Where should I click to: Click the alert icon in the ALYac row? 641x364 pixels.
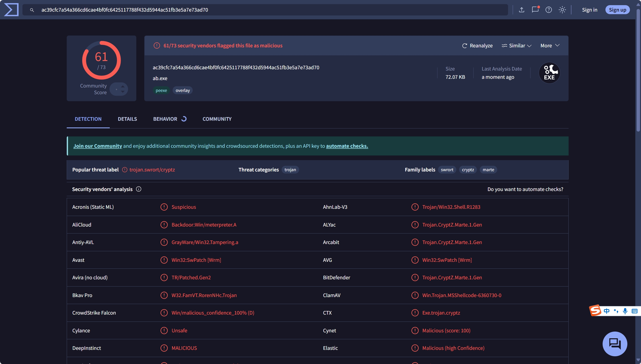tap(415, 225)
